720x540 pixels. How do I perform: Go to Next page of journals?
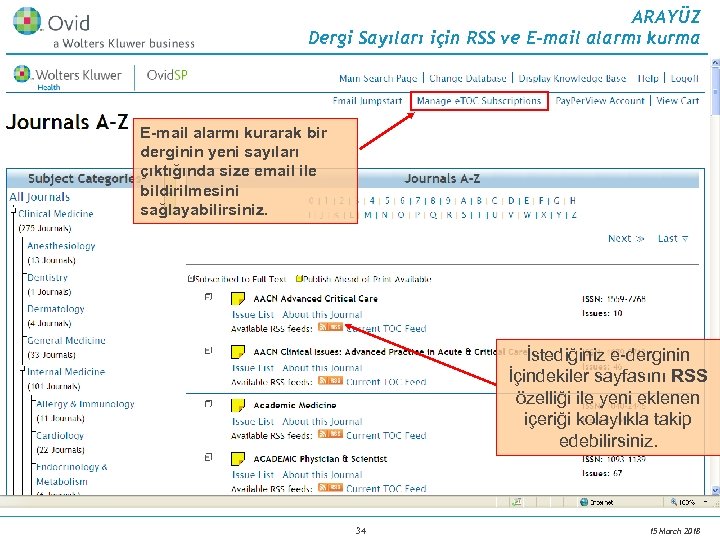pos(626,238)
